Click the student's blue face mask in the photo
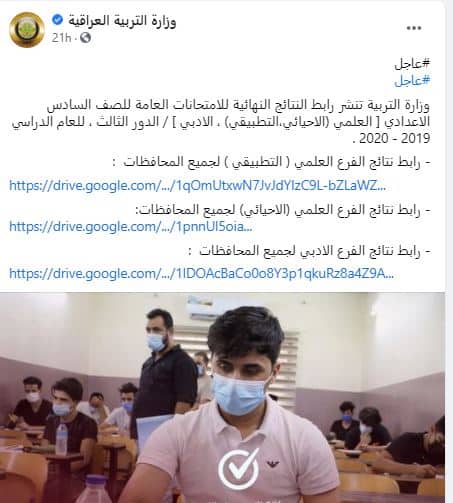 tap(239, 393)
